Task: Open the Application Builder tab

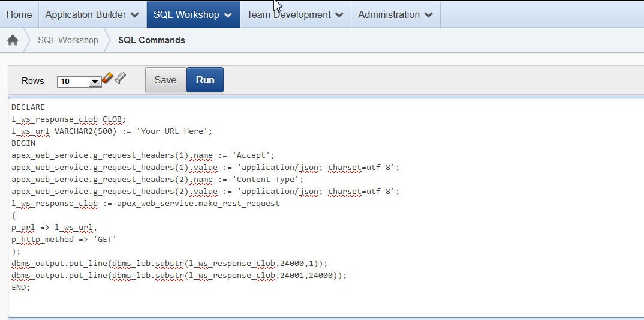Action: point(85,14)
